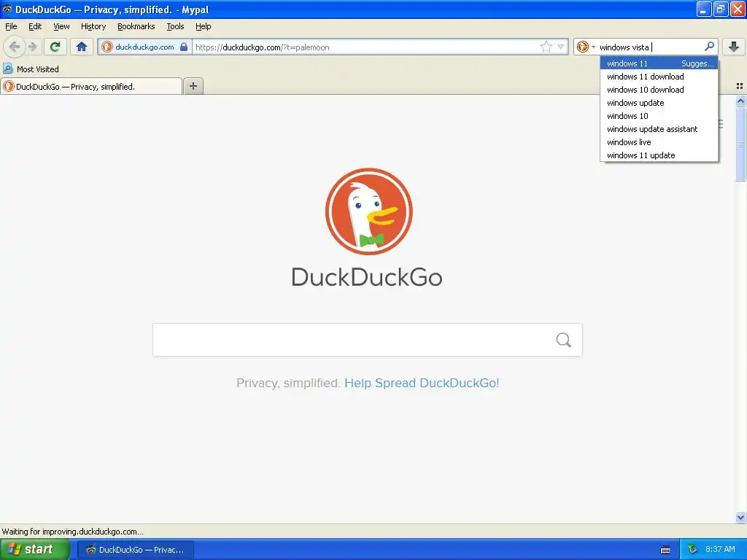Click the magnifier in the search bar
This screenshot has height=560, width=747.
tap(709, 46)
